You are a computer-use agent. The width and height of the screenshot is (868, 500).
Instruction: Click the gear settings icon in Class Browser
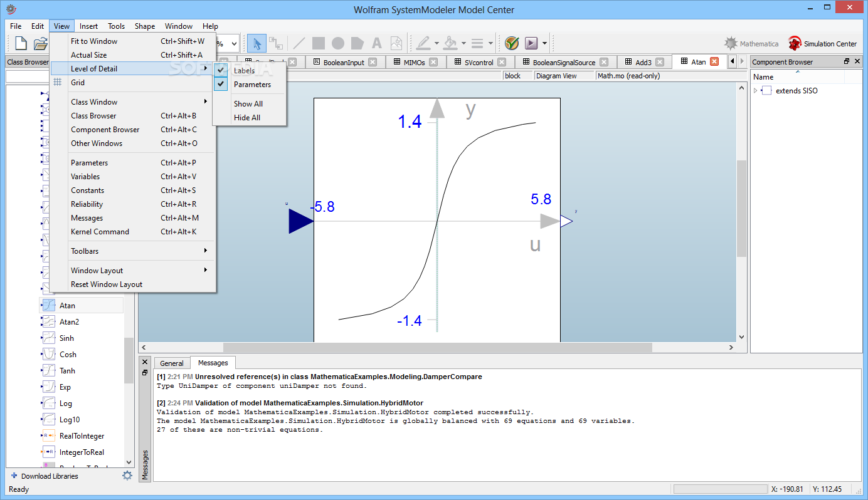(127, 476)
